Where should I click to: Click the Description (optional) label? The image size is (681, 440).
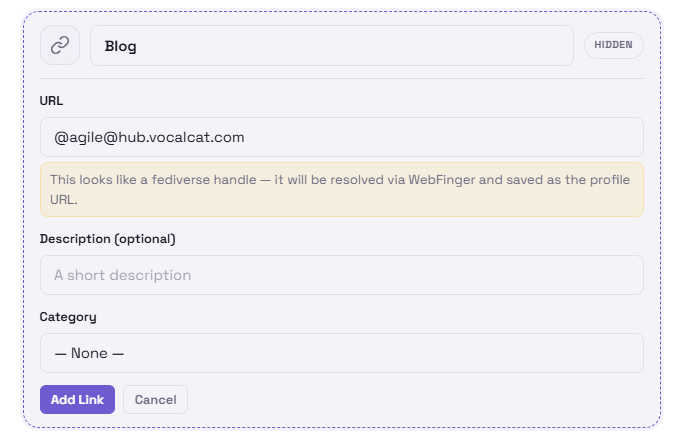pos(107,239)
